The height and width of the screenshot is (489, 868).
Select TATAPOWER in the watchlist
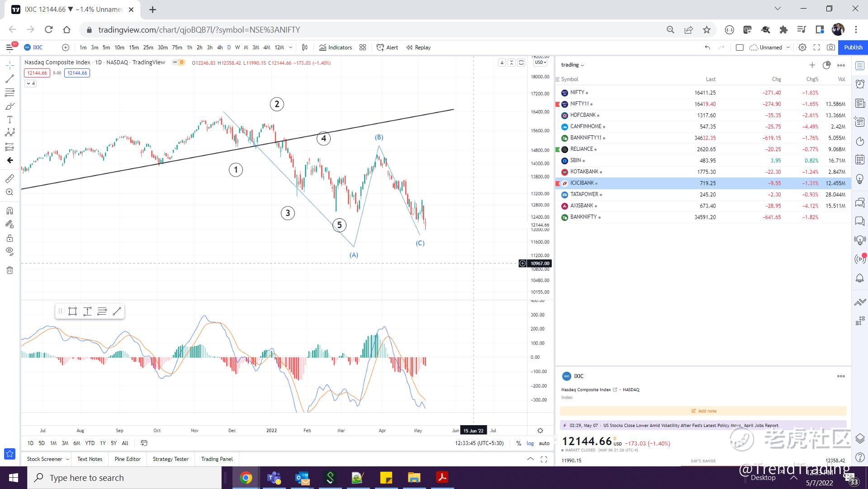point(703,194)
